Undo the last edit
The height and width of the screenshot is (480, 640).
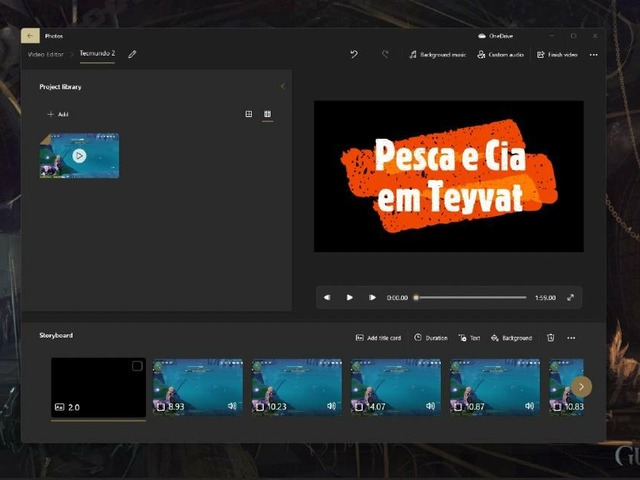(353, 54)
